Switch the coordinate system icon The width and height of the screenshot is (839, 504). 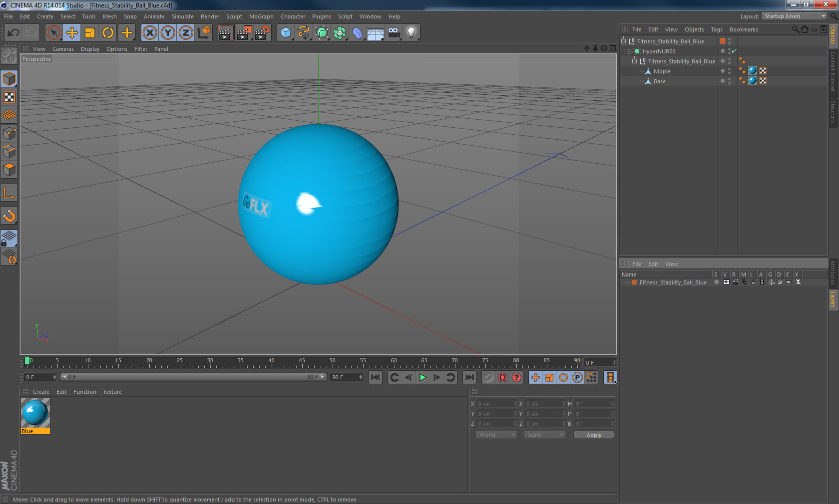click(x=204, y=33)
